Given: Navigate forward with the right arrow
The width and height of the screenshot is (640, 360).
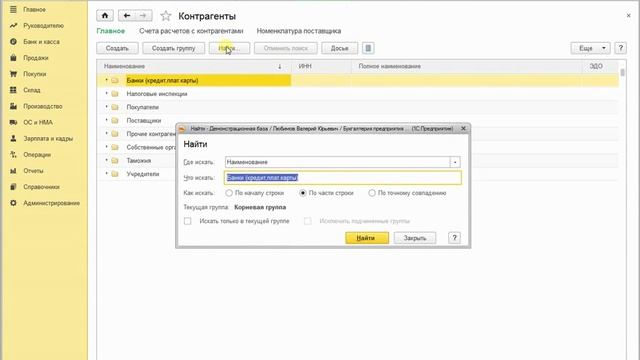Looking at the screenshot, I should tap(143, 16).
